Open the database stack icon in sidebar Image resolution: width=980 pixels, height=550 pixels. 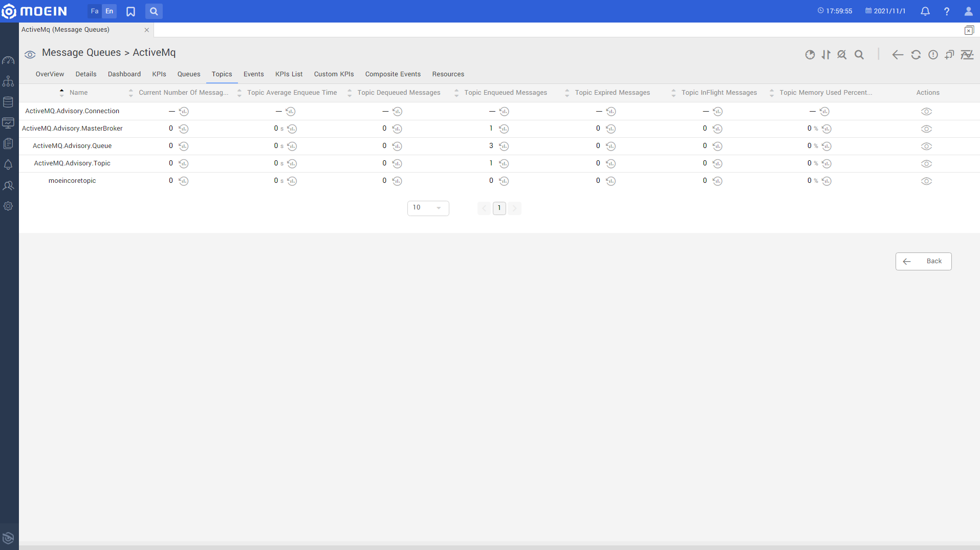pyautogui.click(x=8, y=102)
